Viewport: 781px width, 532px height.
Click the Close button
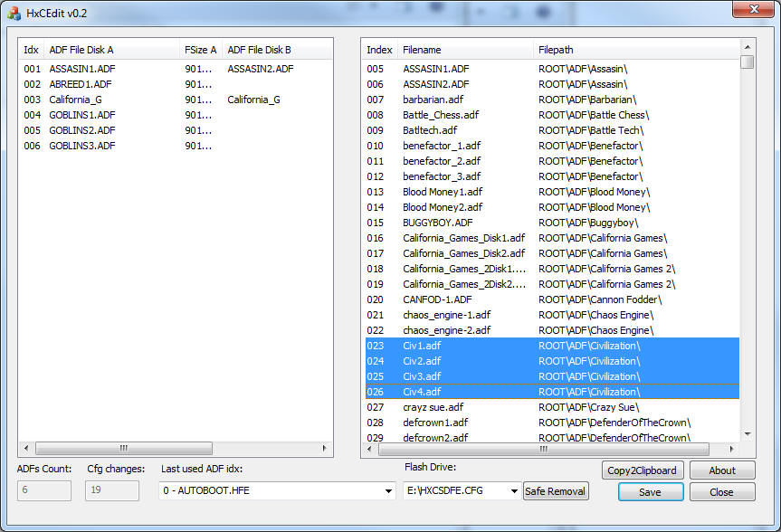tap(722, 492)
